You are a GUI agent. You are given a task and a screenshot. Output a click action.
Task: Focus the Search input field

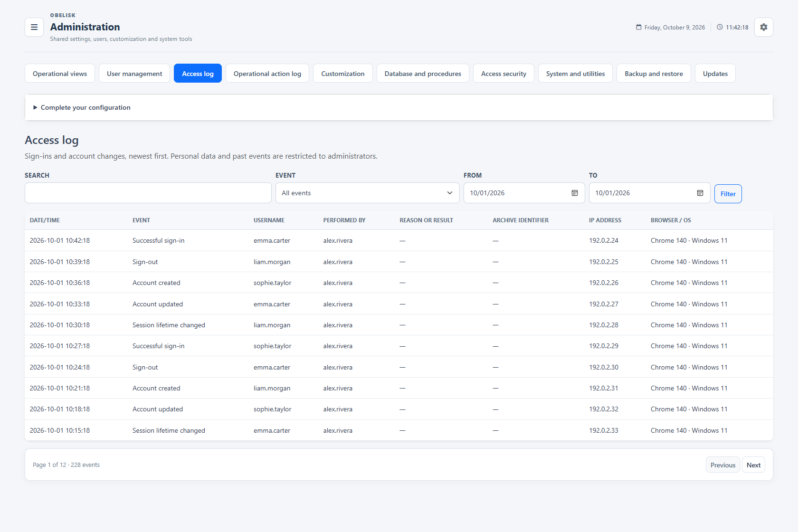pos(148,193)
